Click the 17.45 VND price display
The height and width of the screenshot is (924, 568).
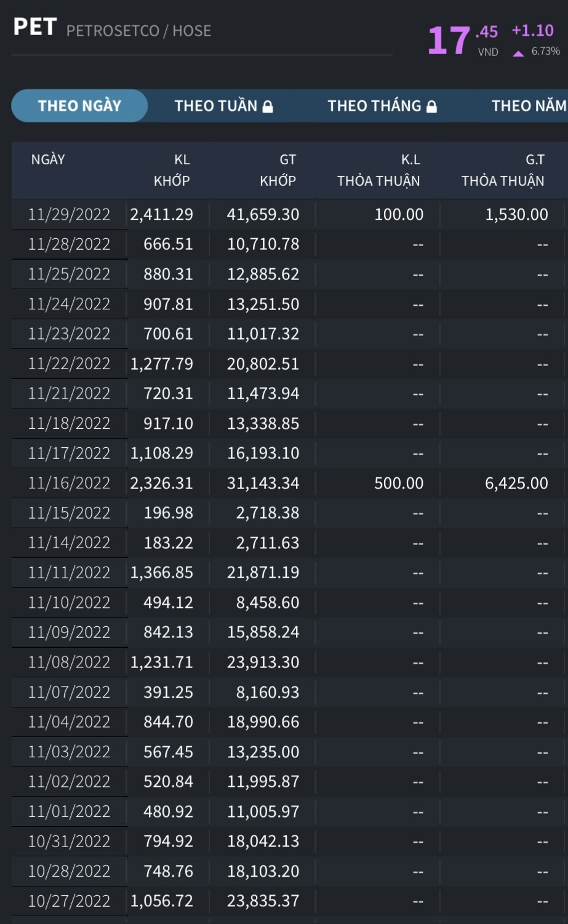point(463,41)
